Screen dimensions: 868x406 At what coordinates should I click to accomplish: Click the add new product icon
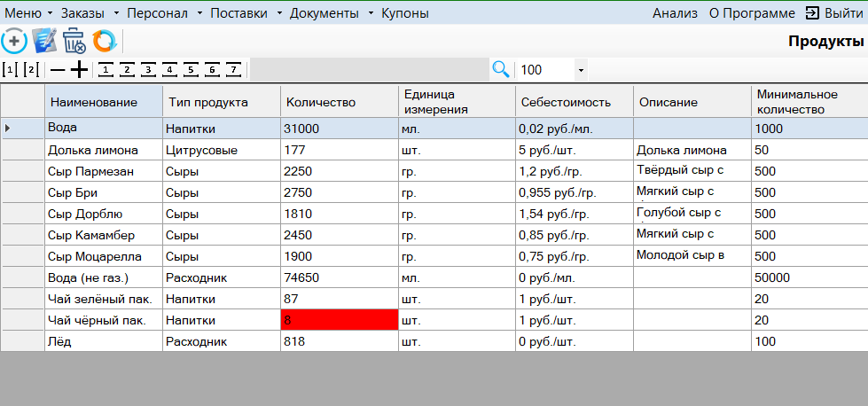point(15,41)
